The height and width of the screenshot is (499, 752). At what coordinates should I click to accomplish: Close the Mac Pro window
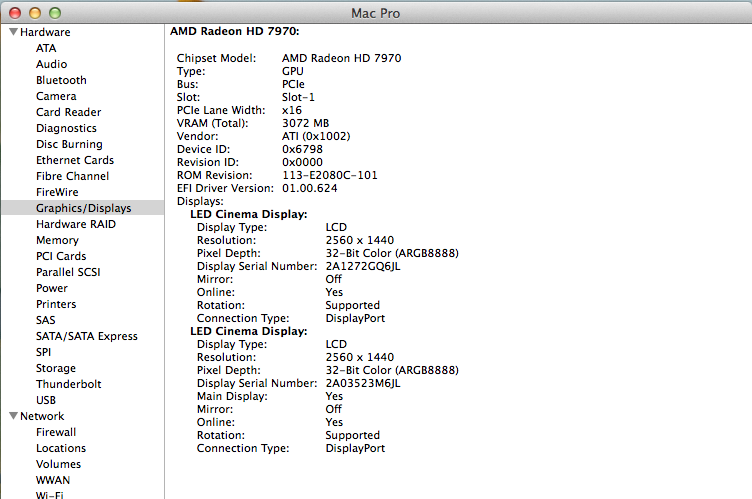click(15, 13)
